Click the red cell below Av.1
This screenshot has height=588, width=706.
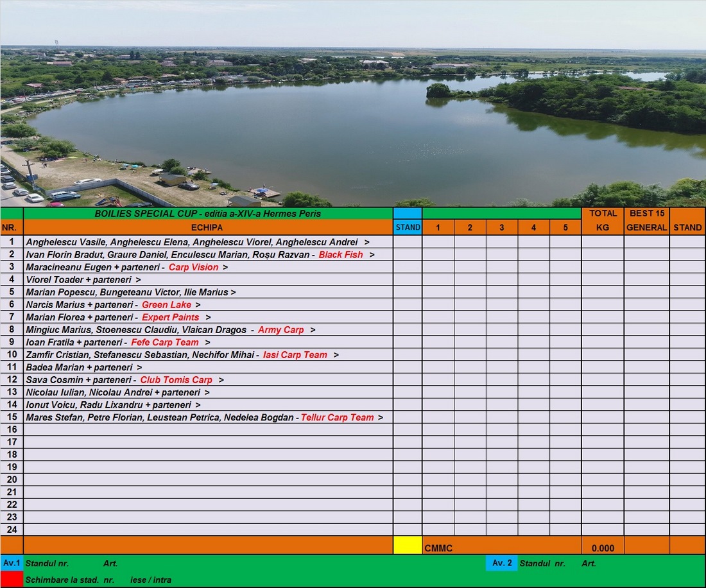12,579
